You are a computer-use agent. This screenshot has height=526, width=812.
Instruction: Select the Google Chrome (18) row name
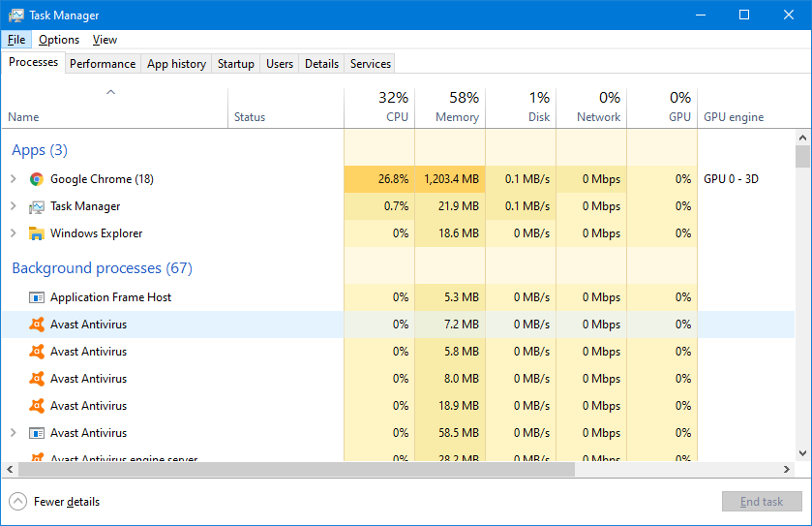tap(102, 179)
